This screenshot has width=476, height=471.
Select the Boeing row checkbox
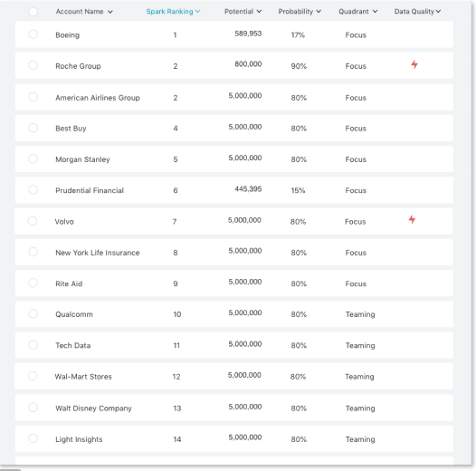[x=33, y=34]
